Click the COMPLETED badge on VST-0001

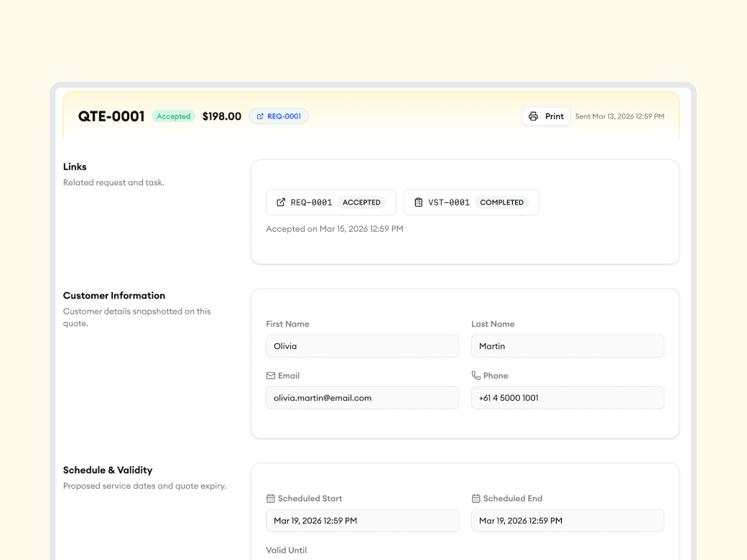[x=501, y=202]
